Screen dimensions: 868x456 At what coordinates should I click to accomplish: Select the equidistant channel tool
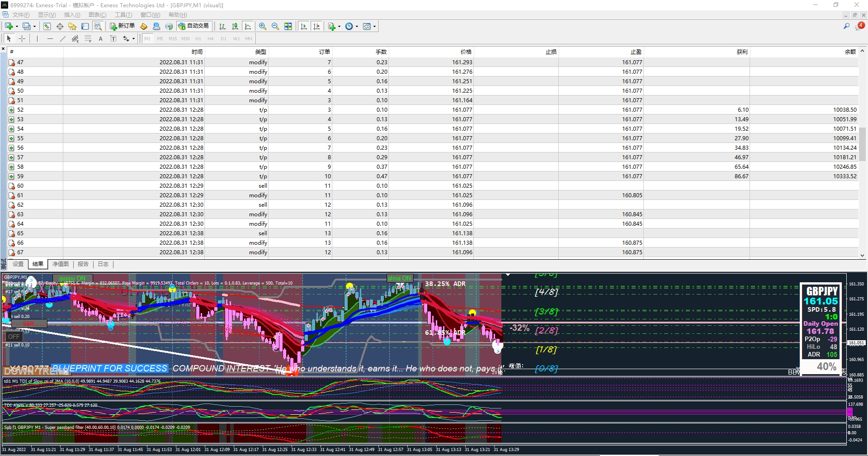click(x=75, y=39)
